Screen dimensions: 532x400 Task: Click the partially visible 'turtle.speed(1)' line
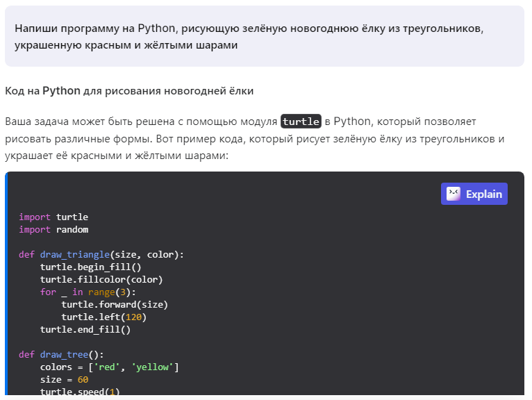[x=80, y=391]
